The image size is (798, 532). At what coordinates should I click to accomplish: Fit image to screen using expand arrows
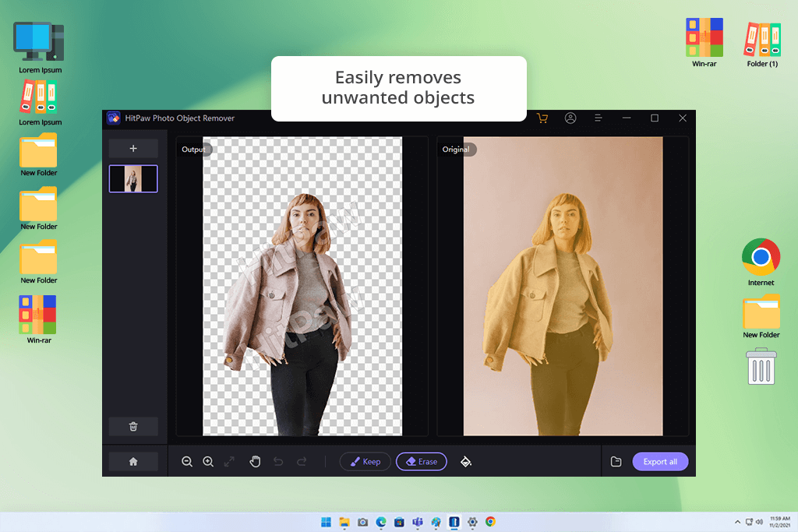[230, 461]
